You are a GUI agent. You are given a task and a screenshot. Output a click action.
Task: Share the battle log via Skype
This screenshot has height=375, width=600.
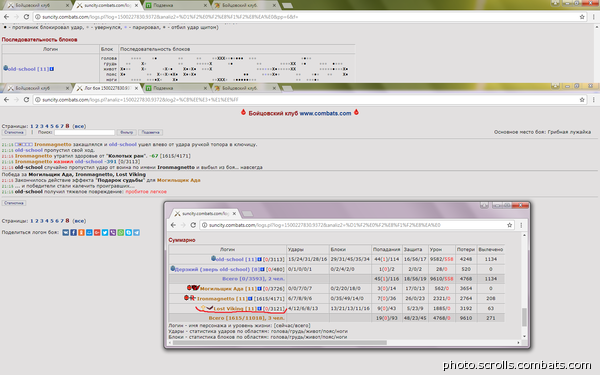tap(129, 232)
